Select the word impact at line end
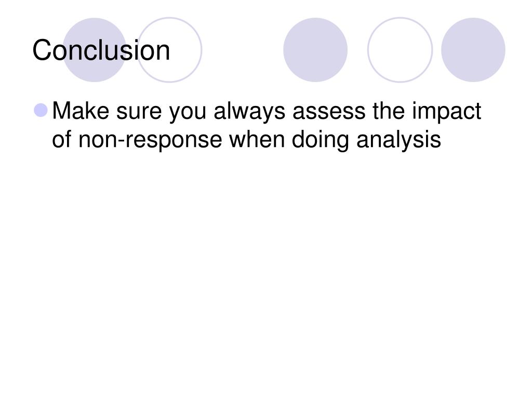 pos(446,112)
